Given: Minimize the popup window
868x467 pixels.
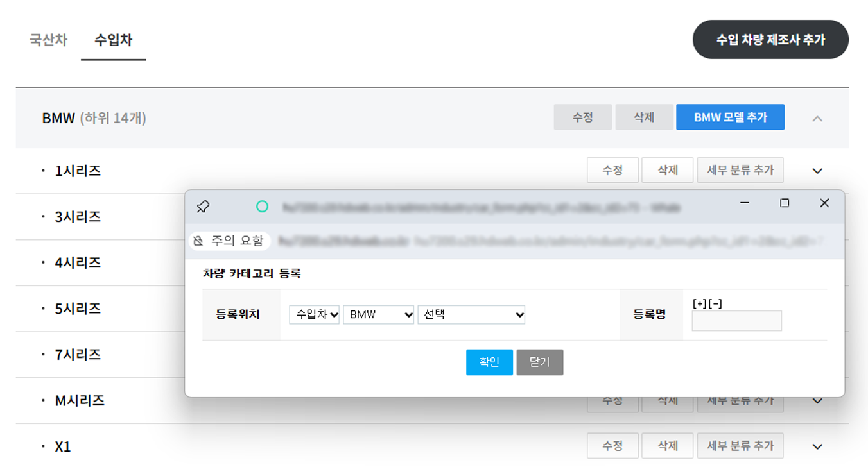Looking at the screenshot, I should 745,203.
